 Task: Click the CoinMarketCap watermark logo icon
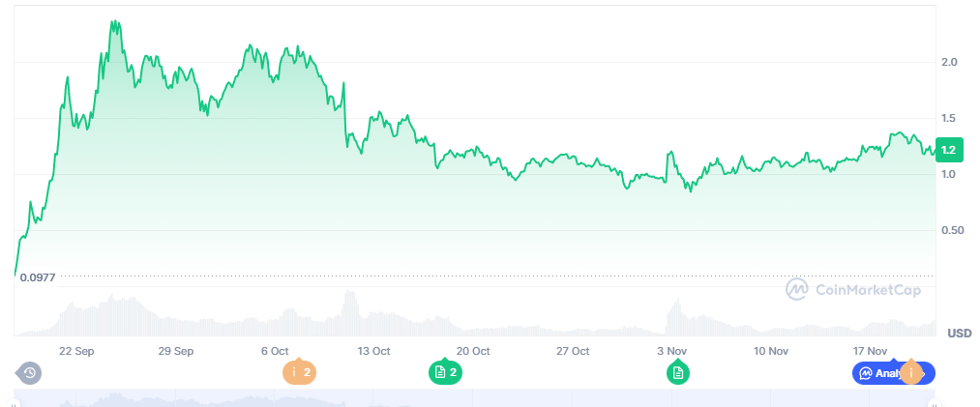tap(797, 289)
